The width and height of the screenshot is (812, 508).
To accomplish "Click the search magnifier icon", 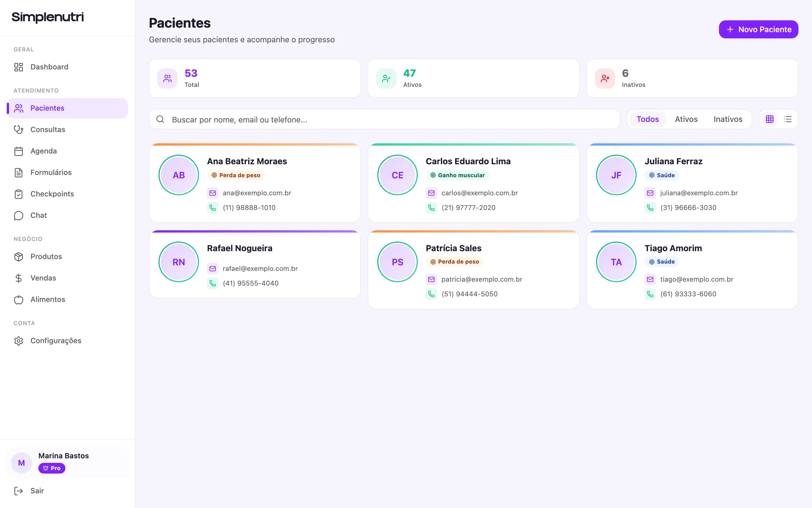I will [160, 119].
